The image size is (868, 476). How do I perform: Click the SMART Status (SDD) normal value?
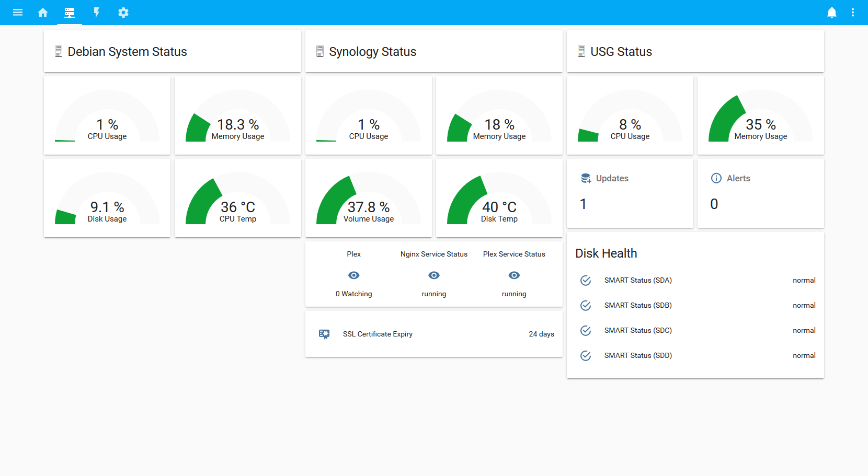tap(804, 356)
